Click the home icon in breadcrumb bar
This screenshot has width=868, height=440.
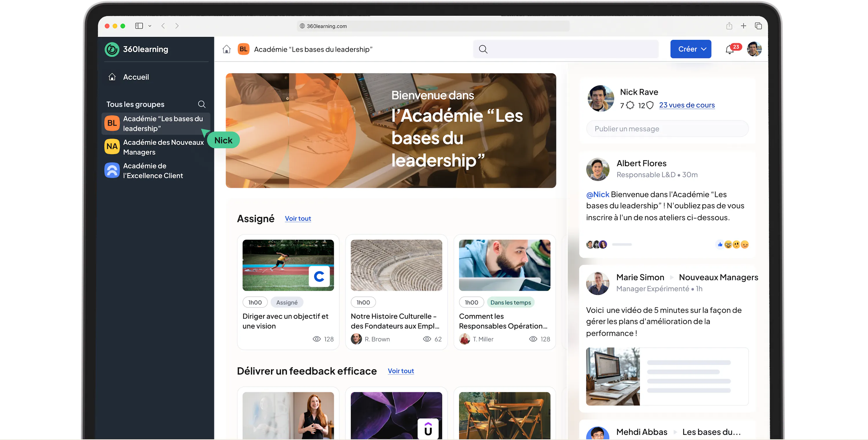[226, 49]
